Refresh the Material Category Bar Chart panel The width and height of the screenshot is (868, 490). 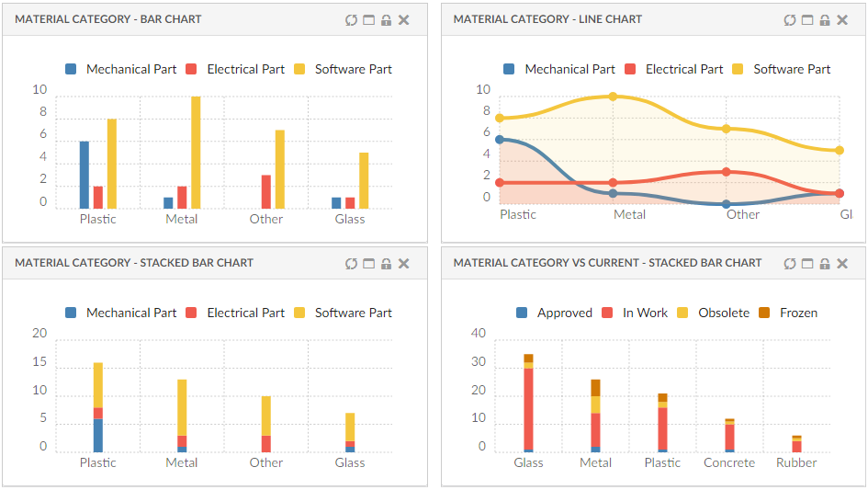(x=351, y=20)
